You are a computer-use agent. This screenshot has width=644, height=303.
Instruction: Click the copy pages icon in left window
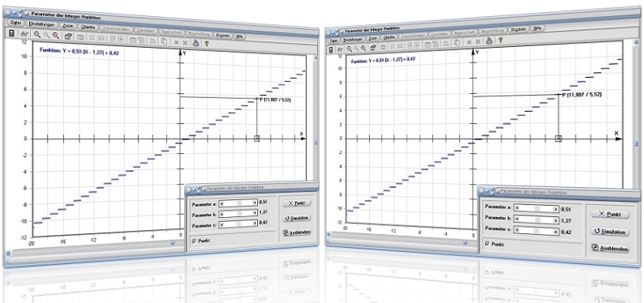point(164,41)
